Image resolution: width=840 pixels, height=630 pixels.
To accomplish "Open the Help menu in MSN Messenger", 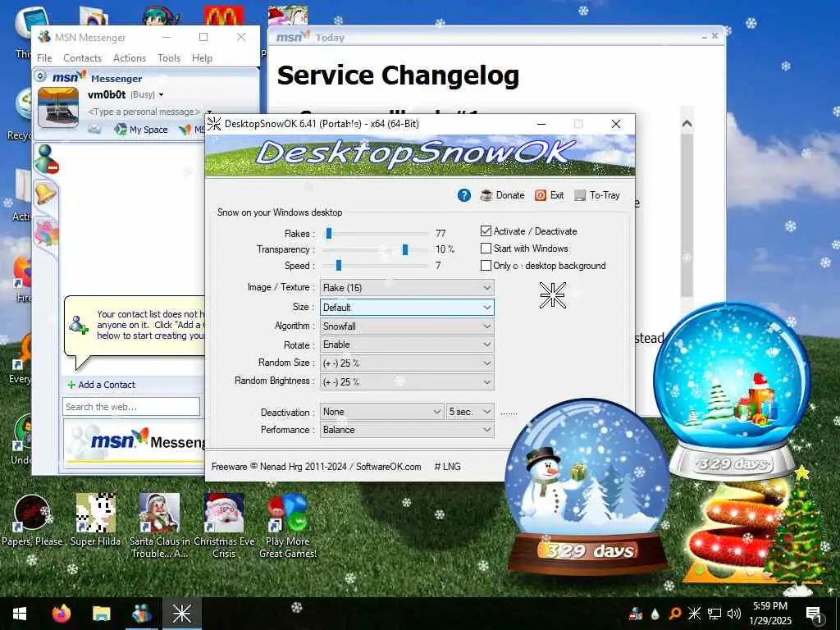I will coord(202,58).
